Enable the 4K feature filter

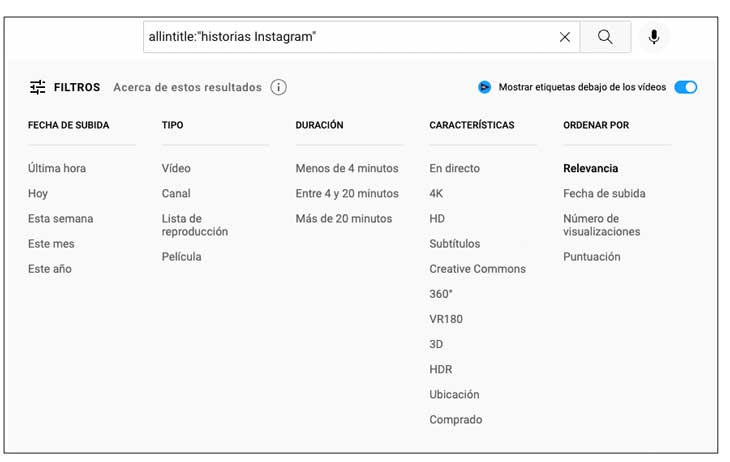(x=436, y=193)
